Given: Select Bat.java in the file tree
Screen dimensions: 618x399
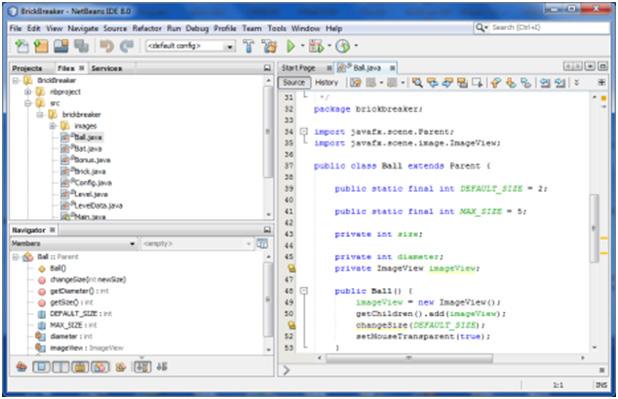Looking at the screenshot, I should 88,149.
